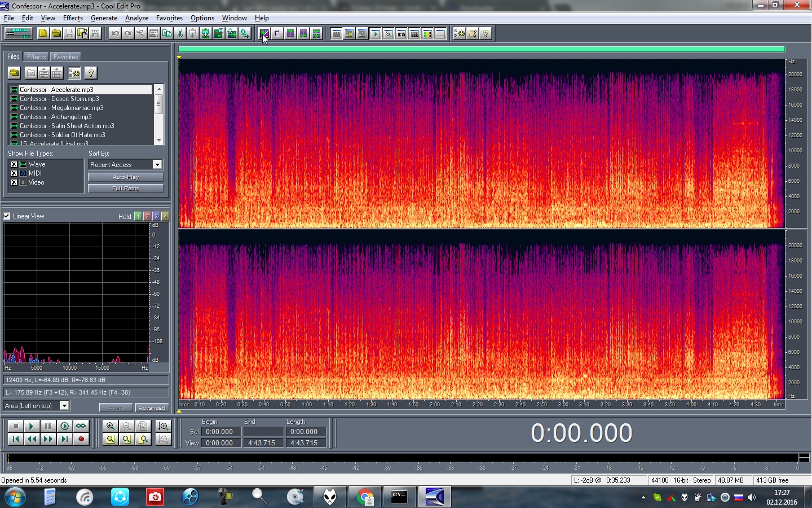Zoom in horizontally with the magnifier icon

[x=111, y=426]
